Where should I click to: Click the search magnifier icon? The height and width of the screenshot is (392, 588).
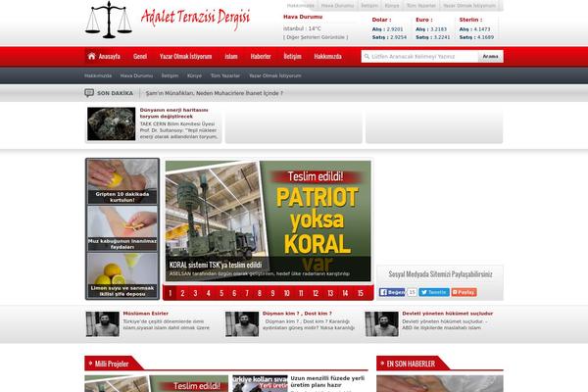coord(367,57)
